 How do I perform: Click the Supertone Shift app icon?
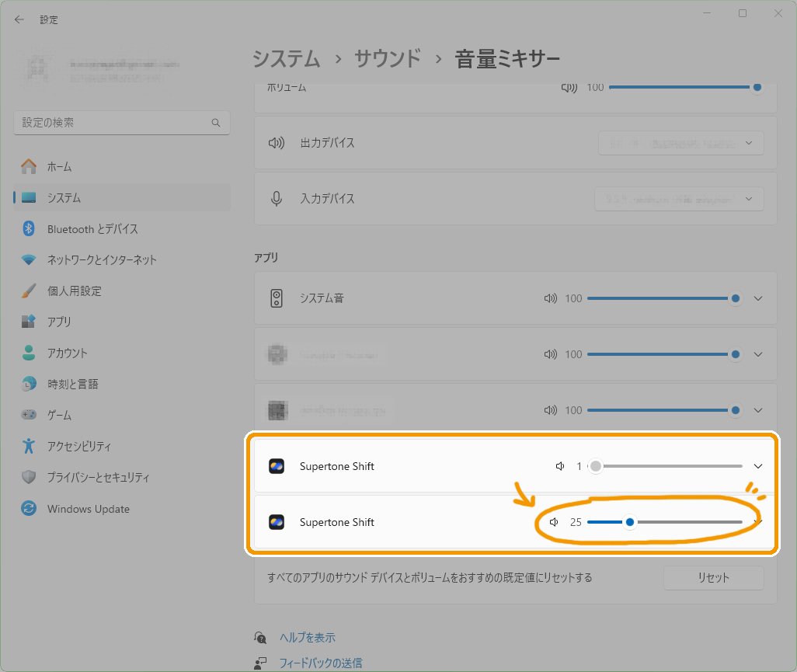coord(277,466)
